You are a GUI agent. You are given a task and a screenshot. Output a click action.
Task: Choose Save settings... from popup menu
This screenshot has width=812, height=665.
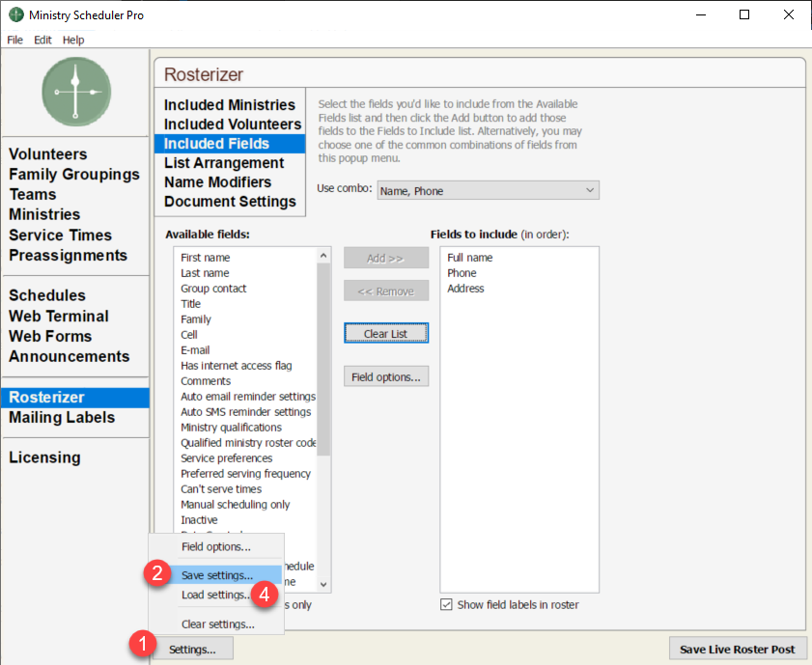click(x=217, y=575)
